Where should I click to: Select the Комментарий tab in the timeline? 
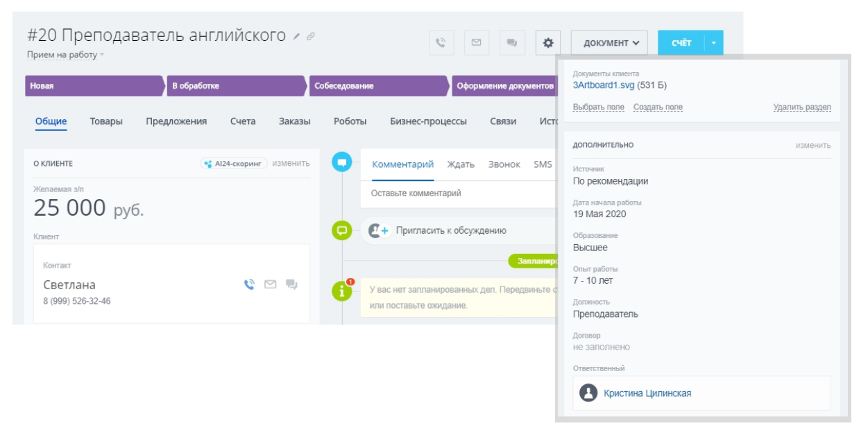[x=403, y=164]
